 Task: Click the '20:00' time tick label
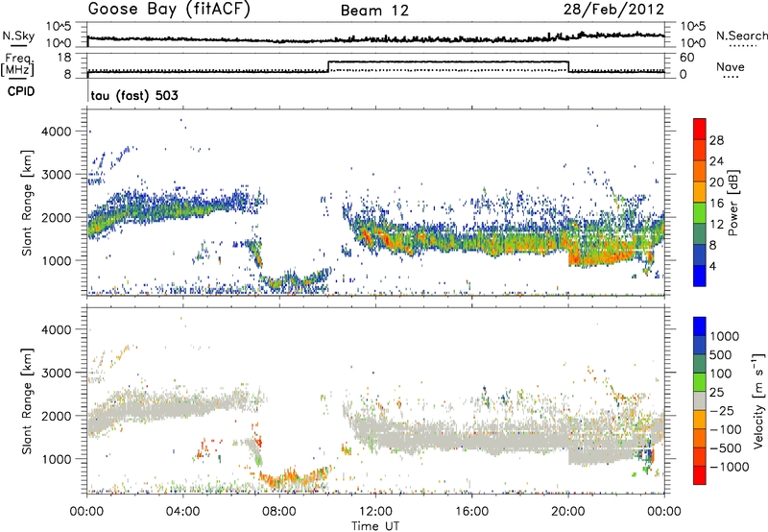567,512
